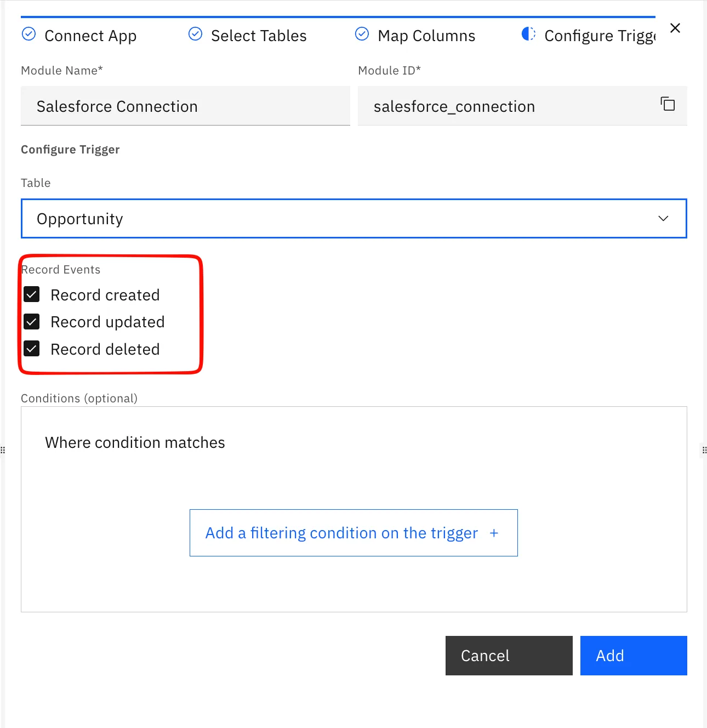Click the Record updated label

click(107, 322)
